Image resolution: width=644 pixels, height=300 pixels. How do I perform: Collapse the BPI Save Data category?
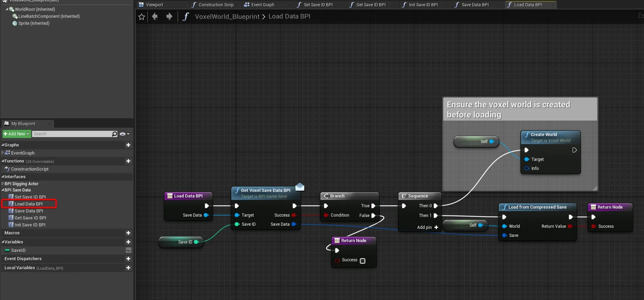pyautogui.click(x=3, y=190)
